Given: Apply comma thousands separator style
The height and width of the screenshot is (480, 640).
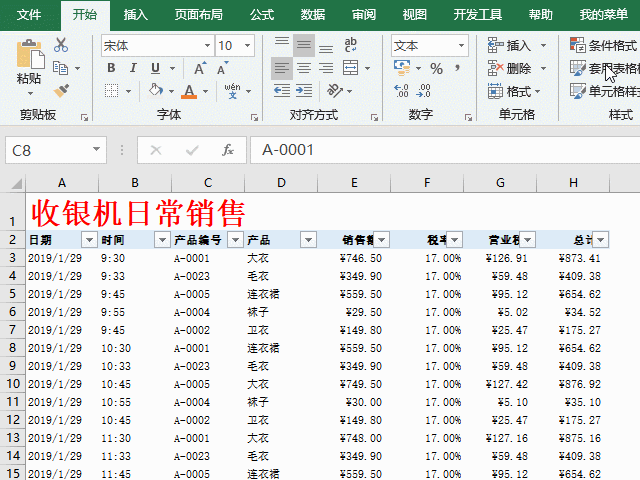Looking at the screenshot, I should click(x=458, y=68).
